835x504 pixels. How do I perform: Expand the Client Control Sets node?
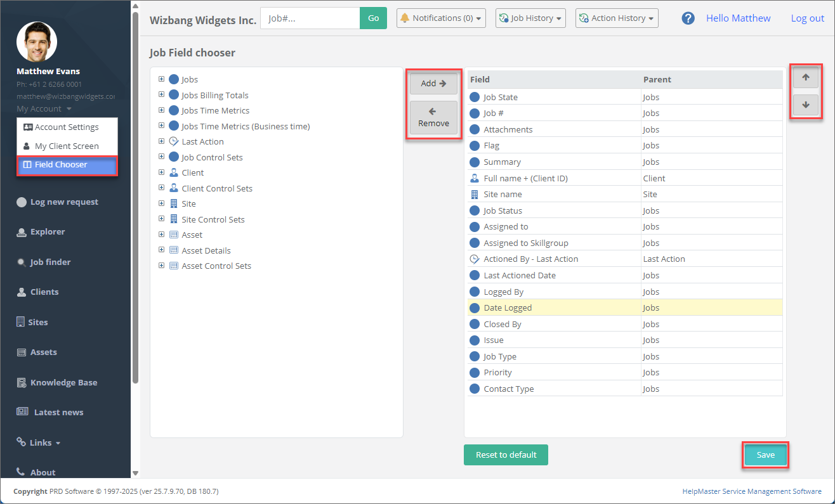point(161,188)
